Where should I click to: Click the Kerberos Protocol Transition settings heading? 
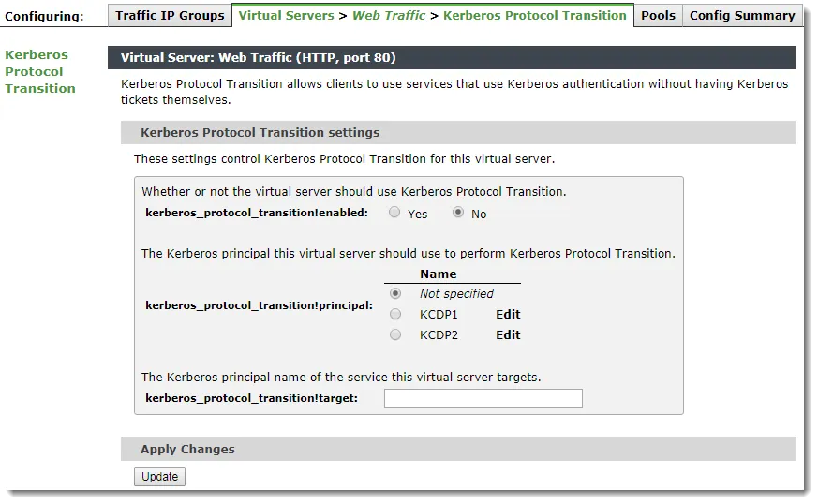(260, 132)
